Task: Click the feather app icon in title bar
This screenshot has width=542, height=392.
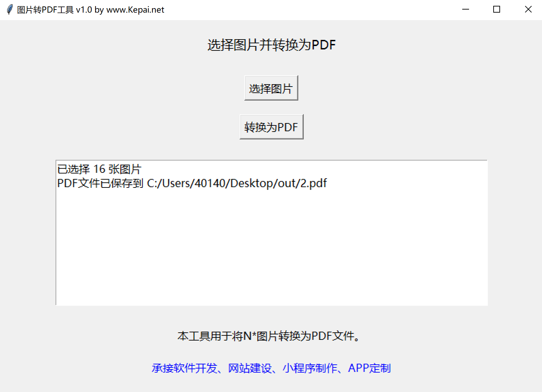Action: [10, 10]
